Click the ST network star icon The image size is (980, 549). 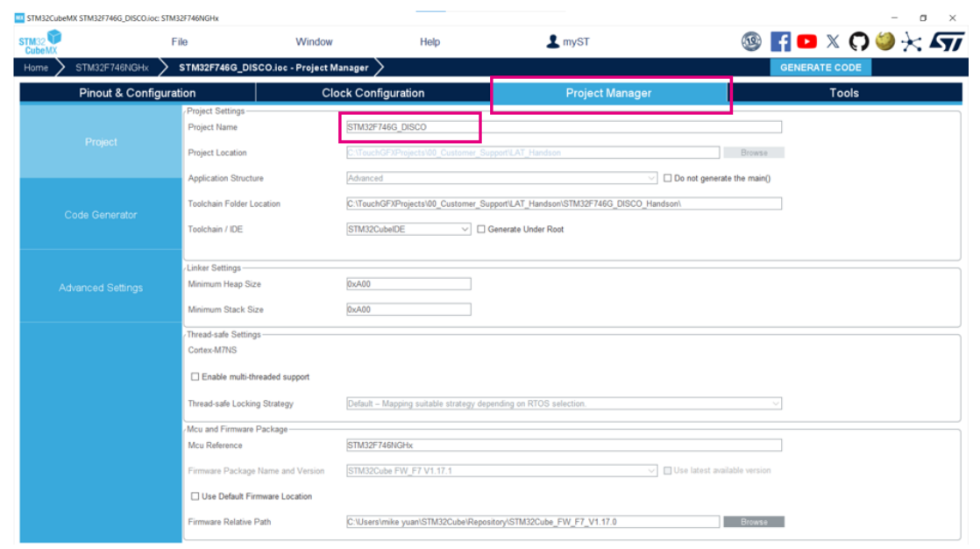point(912,42)
